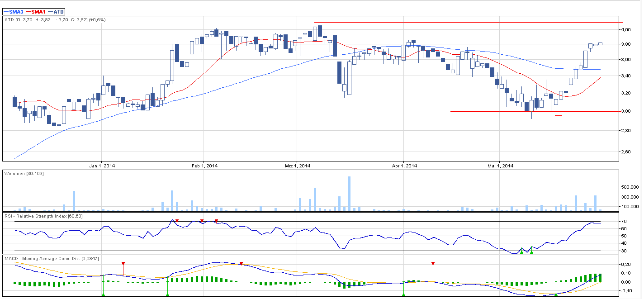Select the rightmost green RSI oversold marker
This screenshot has height=299, width=644.
[x=531, y=252]
